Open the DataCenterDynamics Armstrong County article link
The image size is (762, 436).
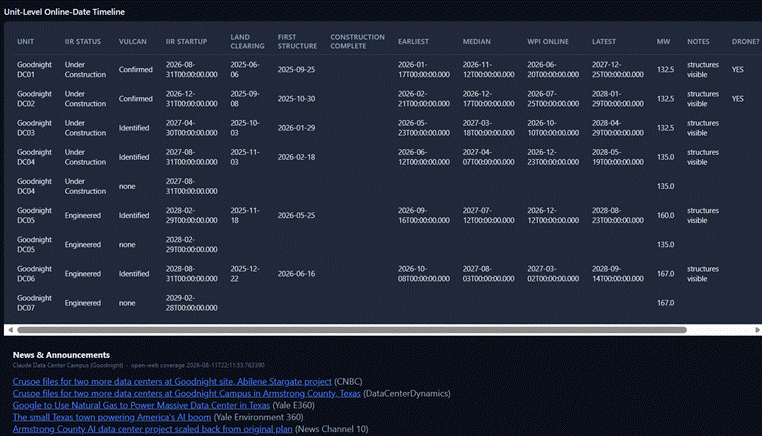click(x=187, y=393)
